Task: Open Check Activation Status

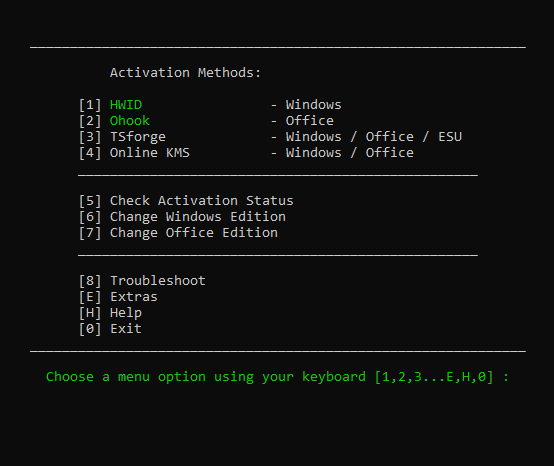Action: (201, 201)
